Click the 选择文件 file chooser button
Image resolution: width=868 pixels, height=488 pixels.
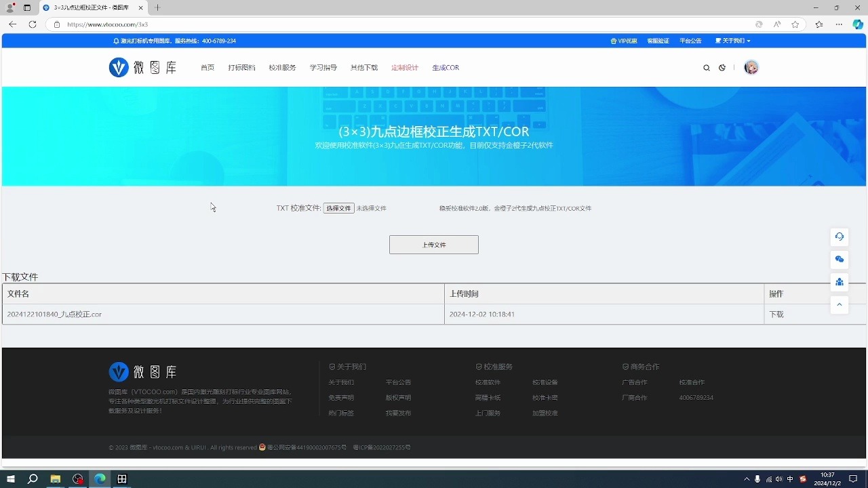(x=338, y=208)
